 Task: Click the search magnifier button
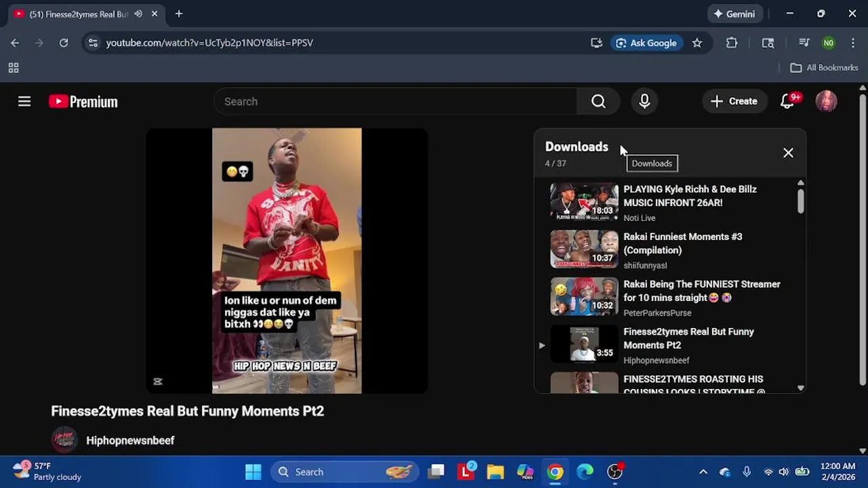[598, 102]
